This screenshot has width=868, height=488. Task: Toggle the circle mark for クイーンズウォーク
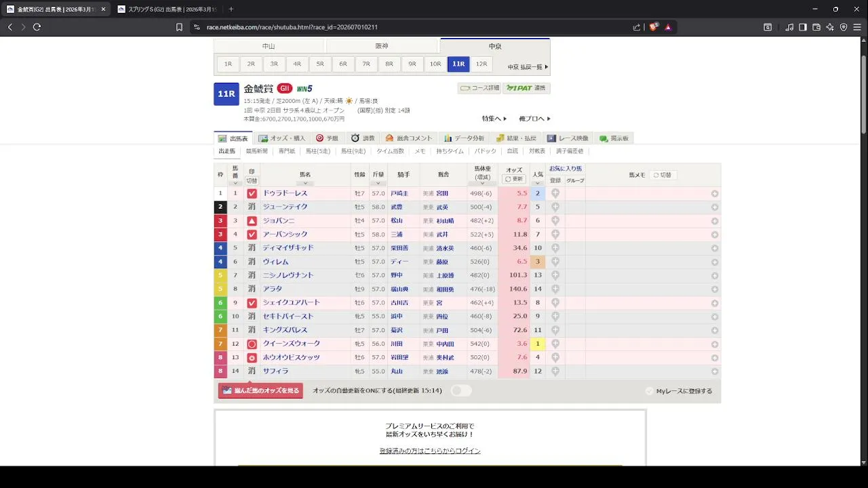click(x=252, y=344)
